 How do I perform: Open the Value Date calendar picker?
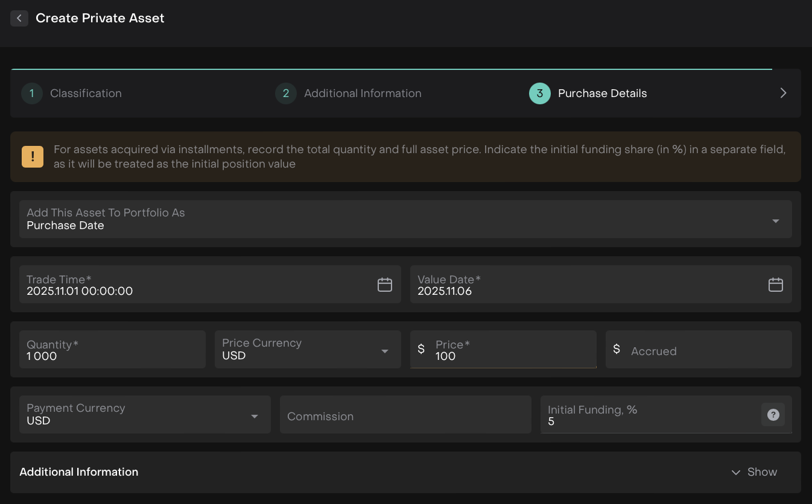click(x=775, y=285)
